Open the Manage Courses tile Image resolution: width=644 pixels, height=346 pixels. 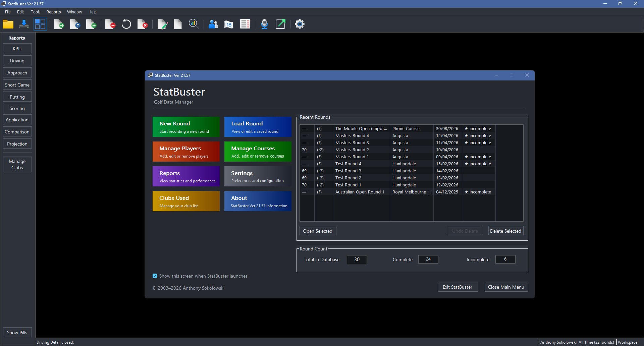click(x=258, y=152)
